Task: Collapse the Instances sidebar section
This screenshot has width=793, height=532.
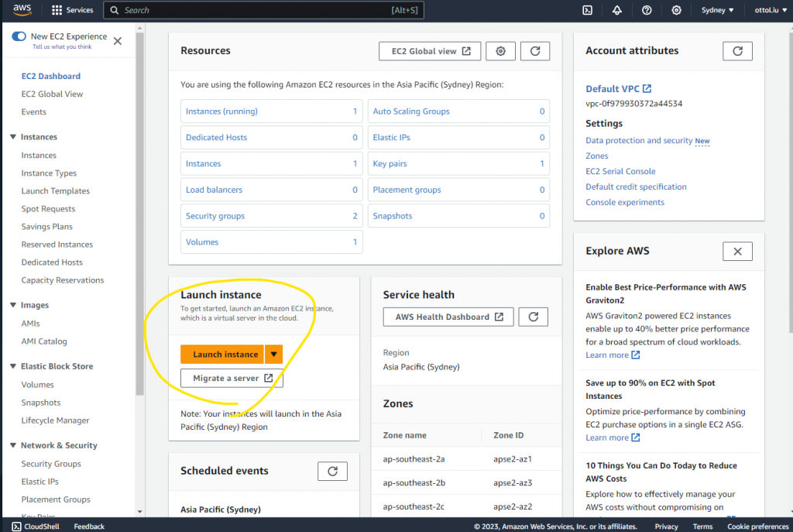Action: [x=13, y=137]
